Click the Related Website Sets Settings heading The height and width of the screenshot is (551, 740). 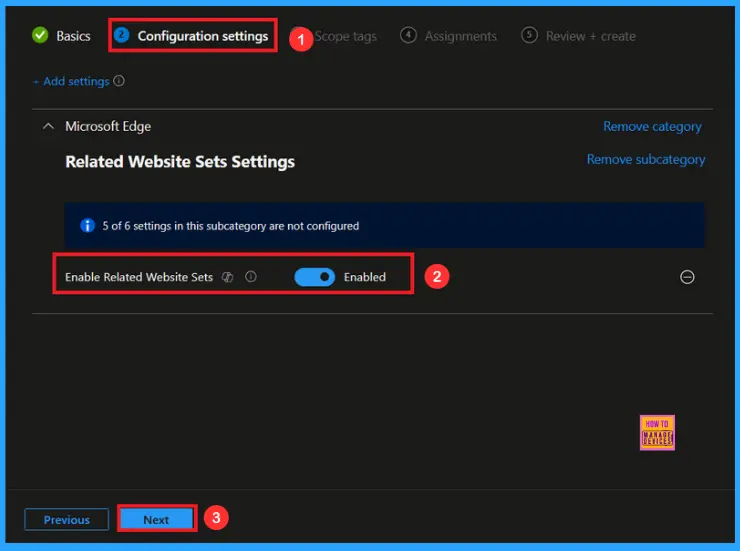(x=180, y=162)
